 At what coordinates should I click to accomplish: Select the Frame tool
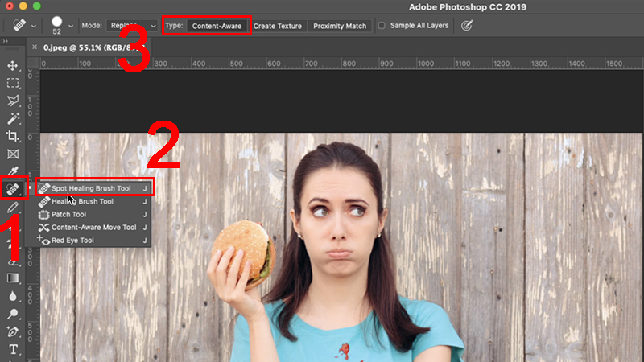[x=13, y=154]
